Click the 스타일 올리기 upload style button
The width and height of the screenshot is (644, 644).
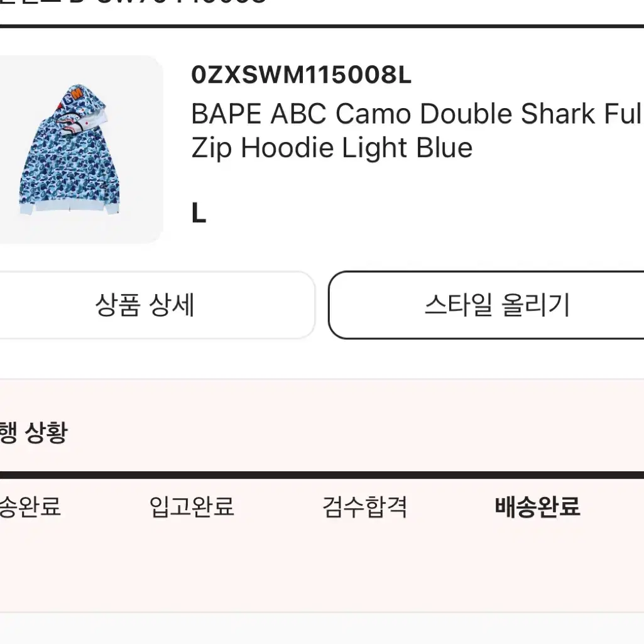(x=487, y=305)
